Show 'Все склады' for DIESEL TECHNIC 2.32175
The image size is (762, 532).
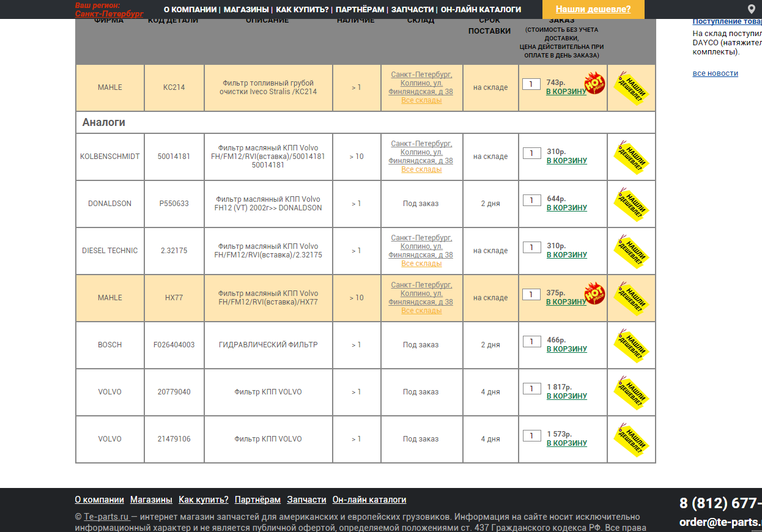click(x=421, y=264)
